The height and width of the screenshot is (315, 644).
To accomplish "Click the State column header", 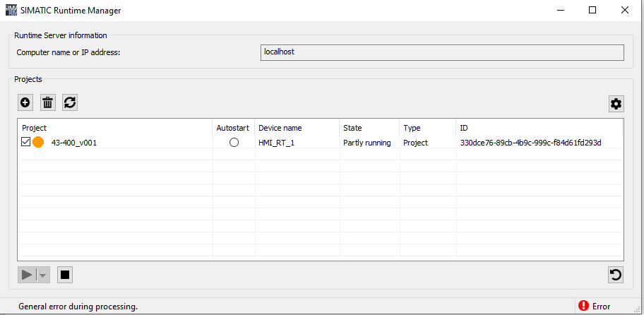I will coord(352,128).
